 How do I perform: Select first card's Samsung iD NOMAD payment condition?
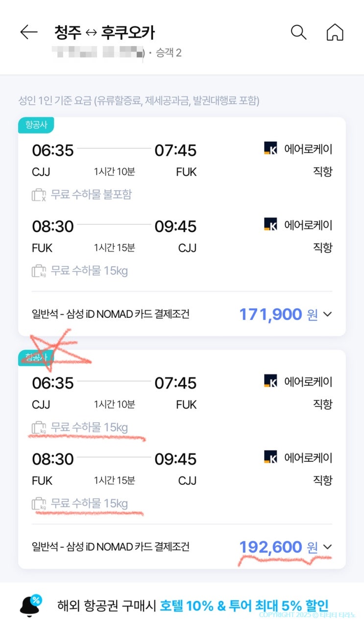click(x=111, y=314)
